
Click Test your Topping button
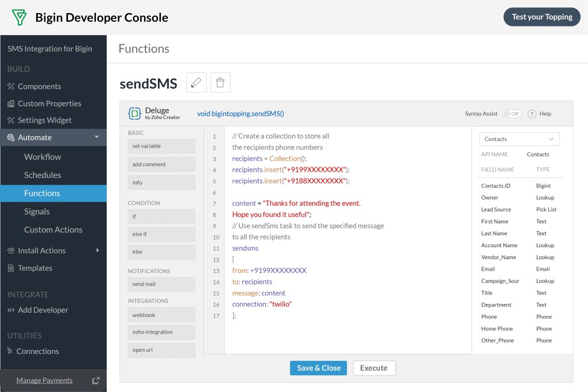click(541, 17)
